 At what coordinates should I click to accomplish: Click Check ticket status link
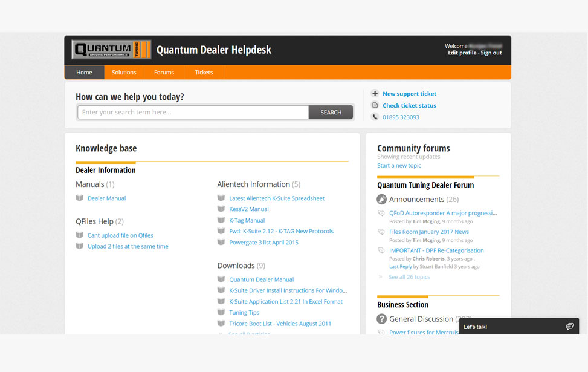(x=409, y=105)
